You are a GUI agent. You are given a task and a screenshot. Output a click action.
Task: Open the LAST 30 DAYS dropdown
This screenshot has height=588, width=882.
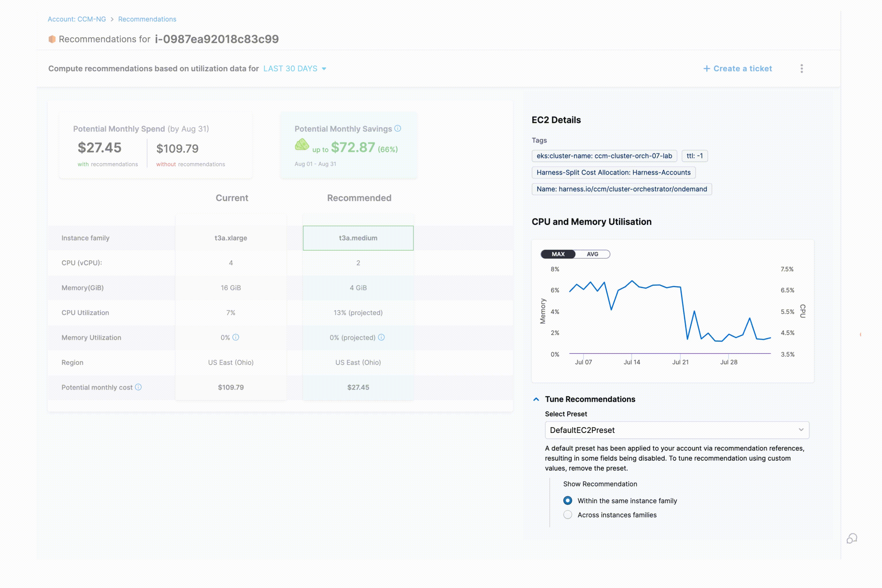point(295,69)
